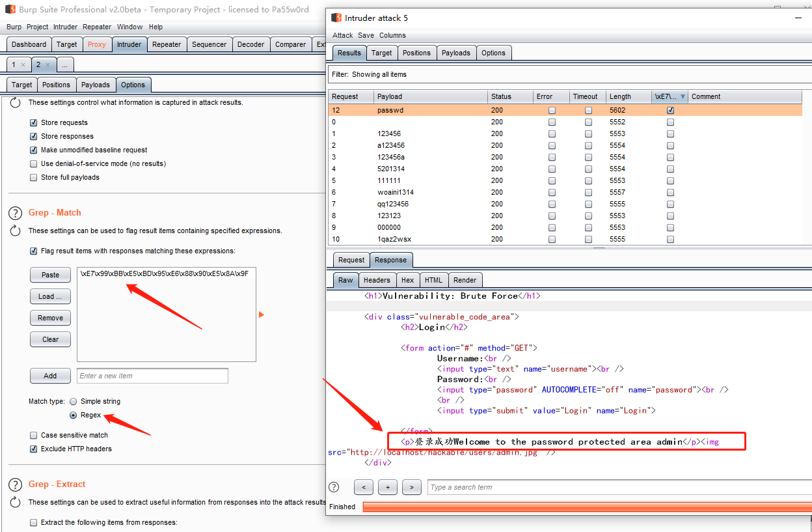Open Grep - Extract help icon

pyautogui.click(x=16, y=484)
